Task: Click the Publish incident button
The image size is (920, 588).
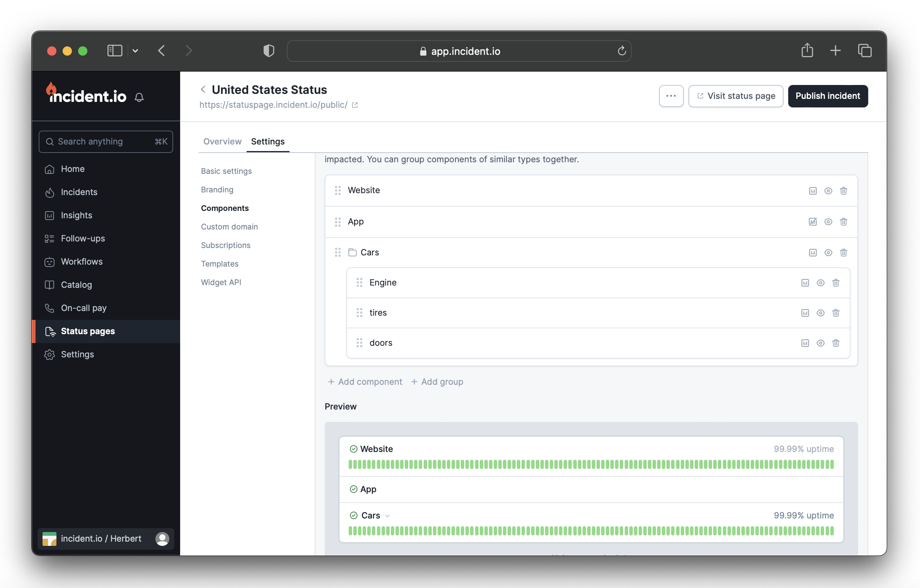Action: coord(828,96)
